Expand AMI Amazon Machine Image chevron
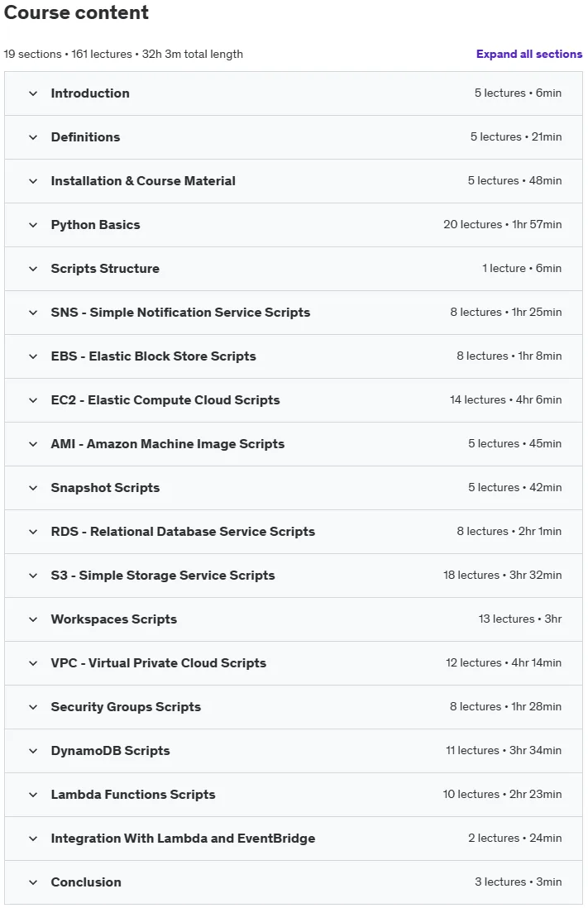 [x=33, y=443]
